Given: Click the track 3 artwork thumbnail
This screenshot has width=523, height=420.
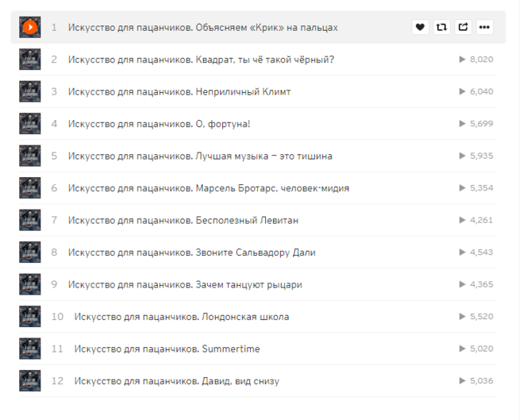Looking at the screenshot, I should click(29, 91).
